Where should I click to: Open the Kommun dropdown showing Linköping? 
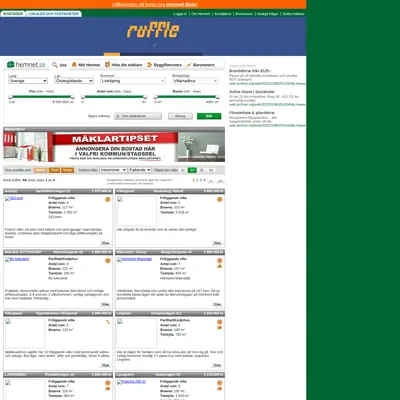(x=133, y=81)
